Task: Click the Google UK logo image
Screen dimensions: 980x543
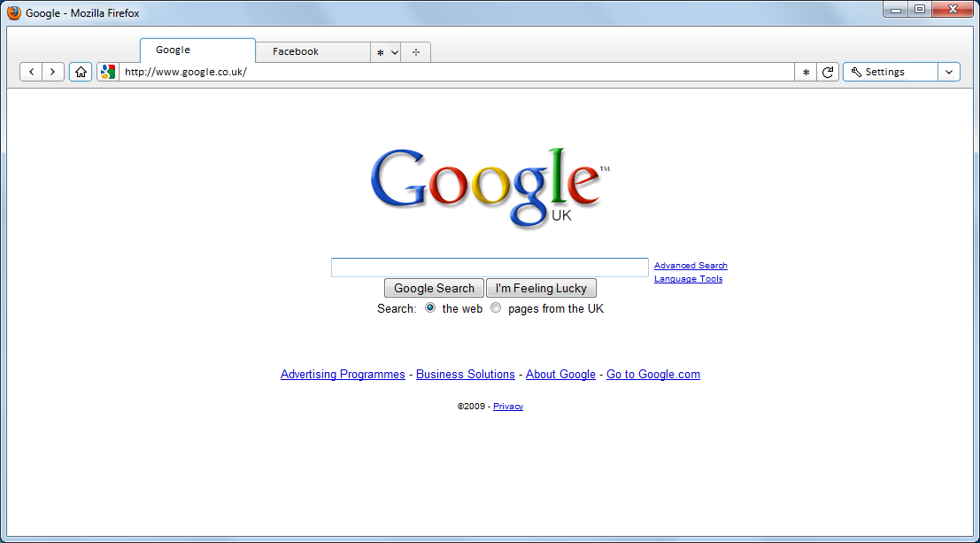Action: pyautogui.click(x=490, y=187)
